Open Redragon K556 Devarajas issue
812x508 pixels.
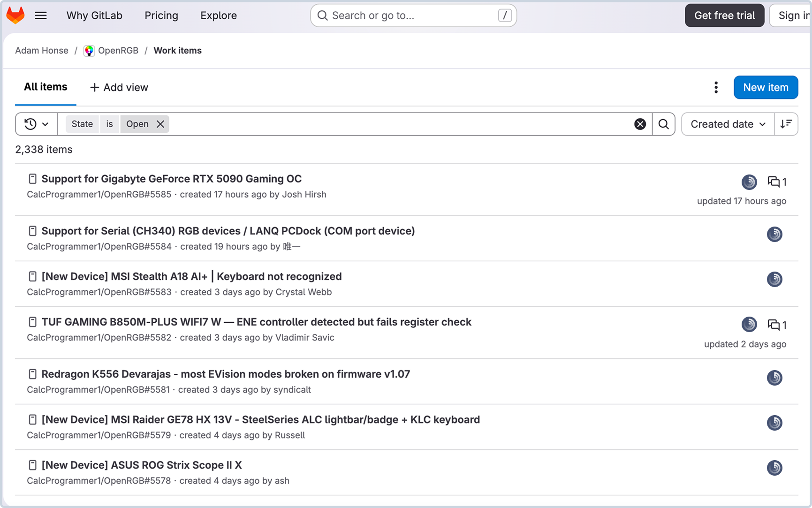tap(226, 374)
